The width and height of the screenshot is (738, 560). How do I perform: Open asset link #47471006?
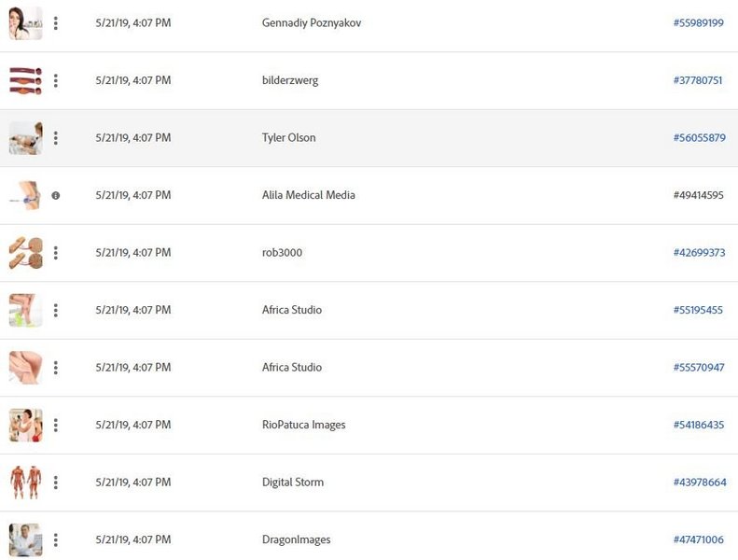[x=698, y=540]
